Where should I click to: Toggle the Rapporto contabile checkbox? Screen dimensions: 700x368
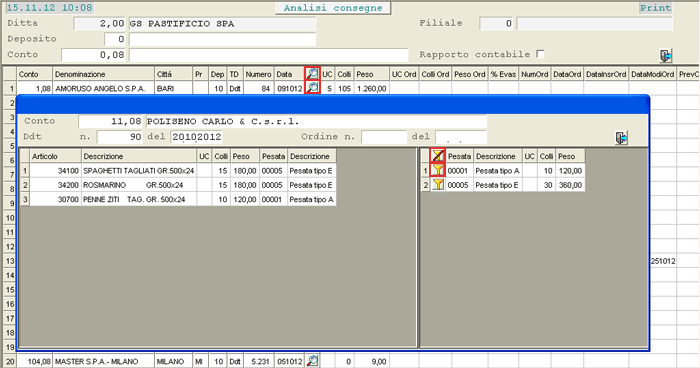click(x=540, y=54)
